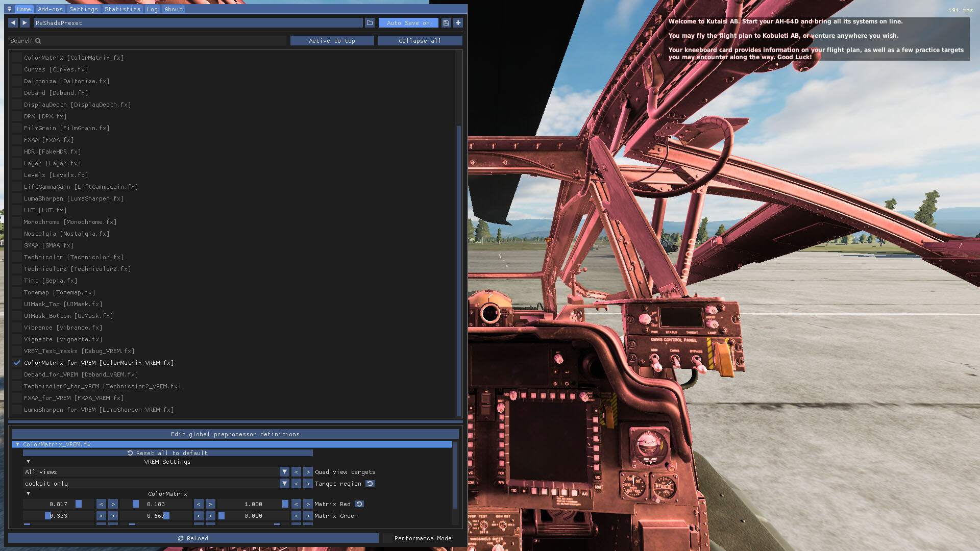Step Target region to previous option
Viewport: 980px width, 551px height.
[296, 484]
